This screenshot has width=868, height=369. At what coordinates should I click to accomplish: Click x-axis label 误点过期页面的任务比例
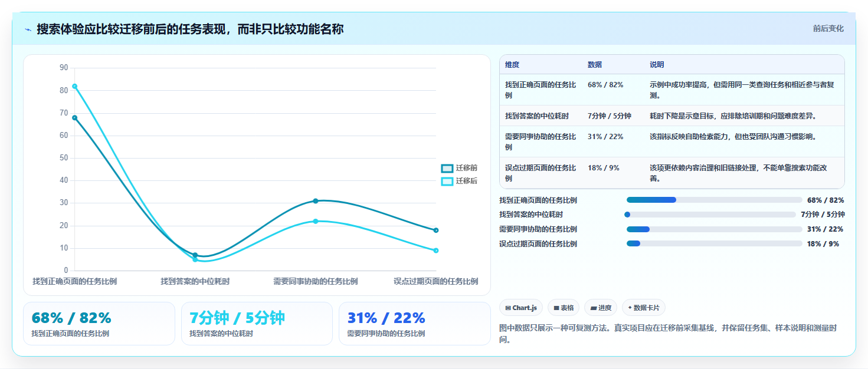tap(436, 281)
